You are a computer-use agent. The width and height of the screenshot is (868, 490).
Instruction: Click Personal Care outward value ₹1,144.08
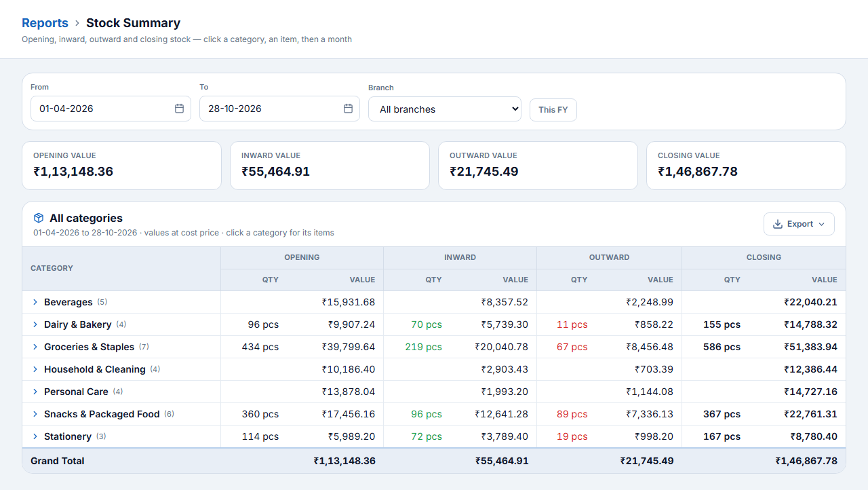(650, 392)
